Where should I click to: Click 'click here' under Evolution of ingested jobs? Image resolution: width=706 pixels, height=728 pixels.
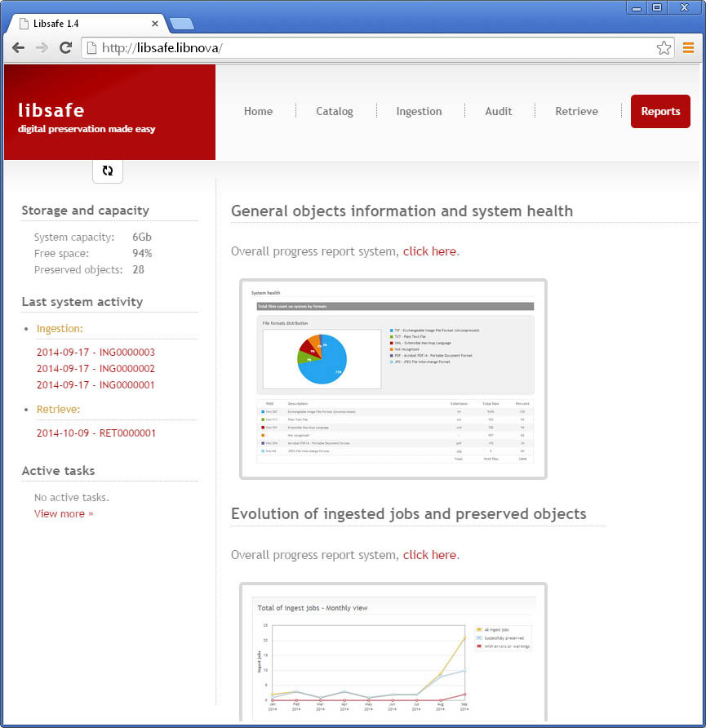pos(430,555)
